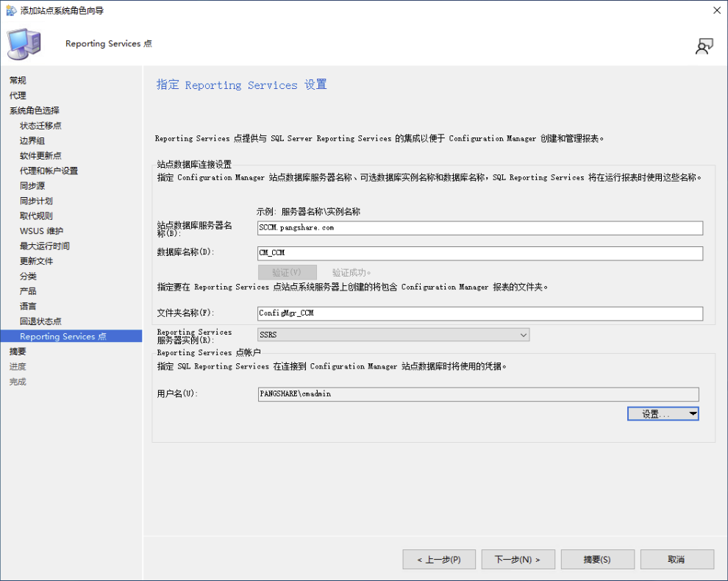Click the heading 指定 Reporting Services 设置
The height and width of the screenshot is (581, 728).
click(x=241, y=85)
